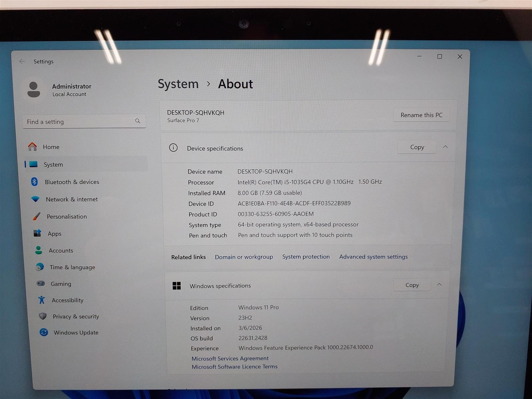The image size is (532, 399).
Task: Focus the Find a setting search box
Action: pos(84,121)
